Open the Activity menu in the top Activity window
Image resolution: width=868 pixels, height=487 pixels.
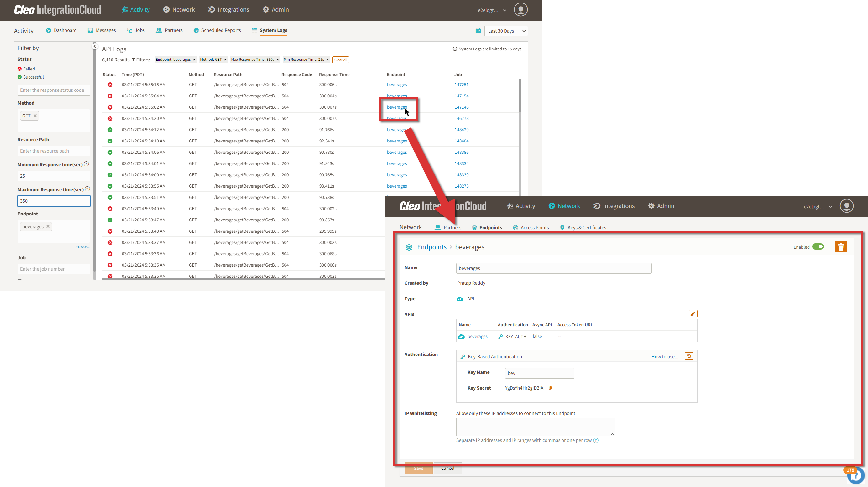[x=135, y=10]
